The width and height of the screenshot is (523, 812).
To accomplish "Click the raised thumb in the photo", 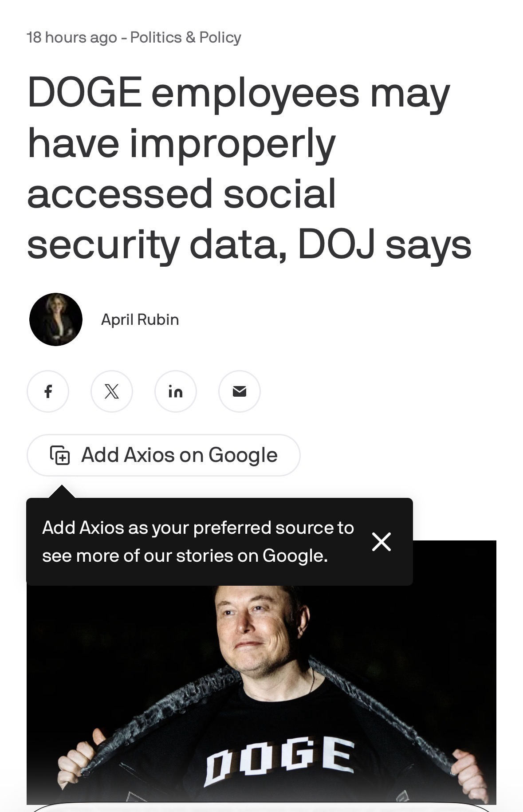I will (98, 737).
